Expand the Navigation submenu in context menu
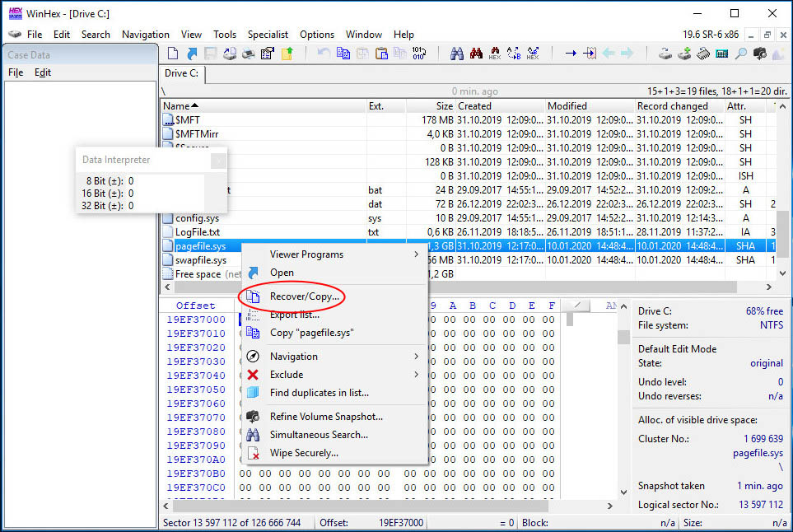 (335, 357)
